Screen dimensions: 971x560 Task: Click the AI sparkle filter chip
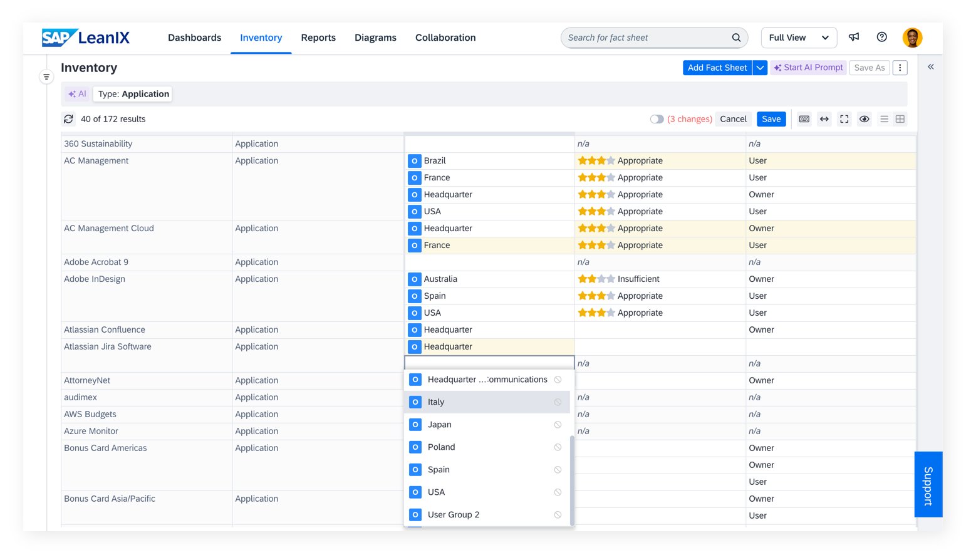pyautogui.click(x=78, y=94)
